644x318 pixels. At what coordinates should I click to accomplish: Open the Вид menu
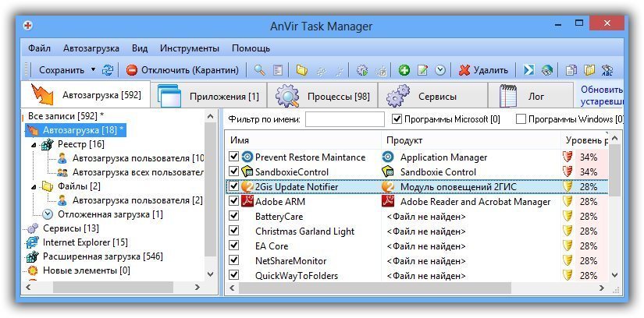[140, 48]
